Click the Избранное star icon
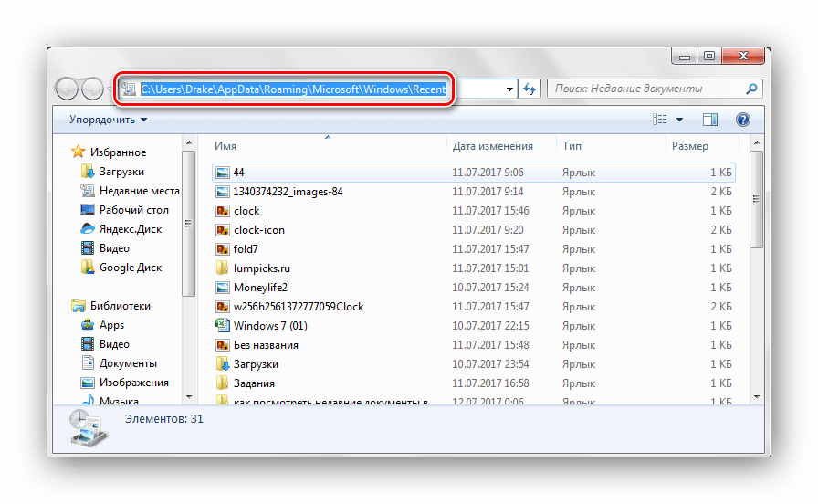Screen dimensions: 818x504 pyautogui.click(x=79, y=152)
